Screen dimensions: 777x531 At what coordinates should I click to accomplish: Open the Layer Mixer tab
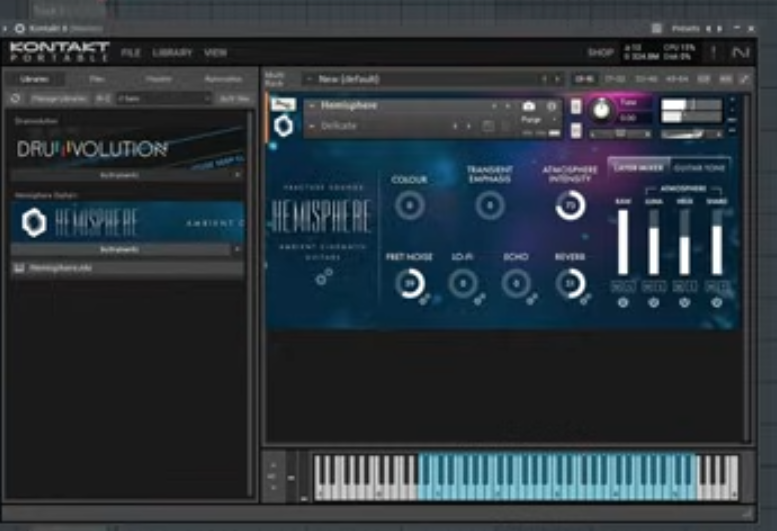[638, 167]
